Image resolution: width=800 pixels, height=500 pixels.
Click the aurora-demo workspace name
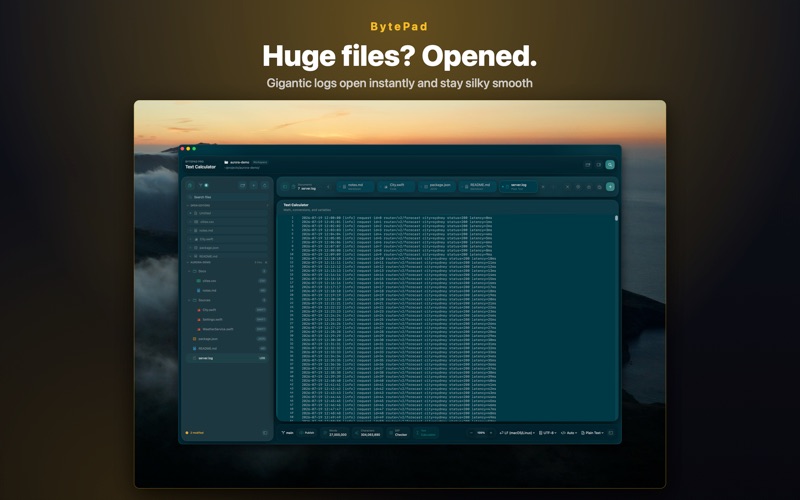[x=239, y=162]
